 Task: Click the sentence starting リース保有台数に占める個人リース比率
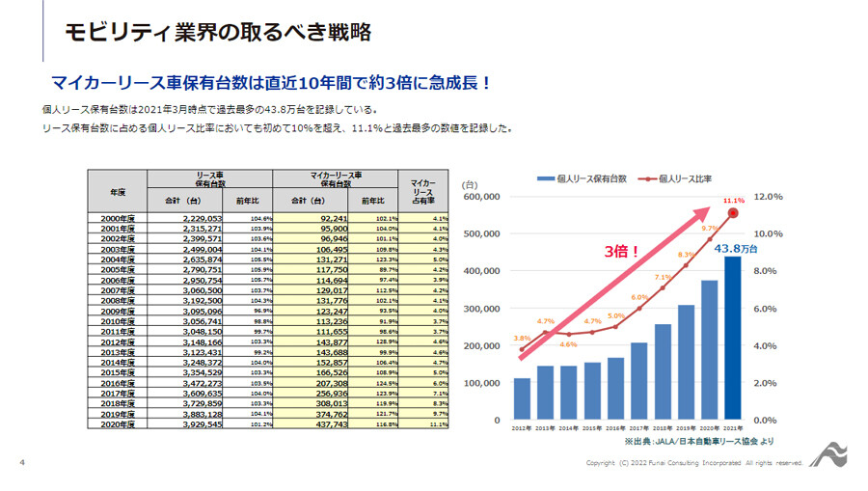[278, 128]
